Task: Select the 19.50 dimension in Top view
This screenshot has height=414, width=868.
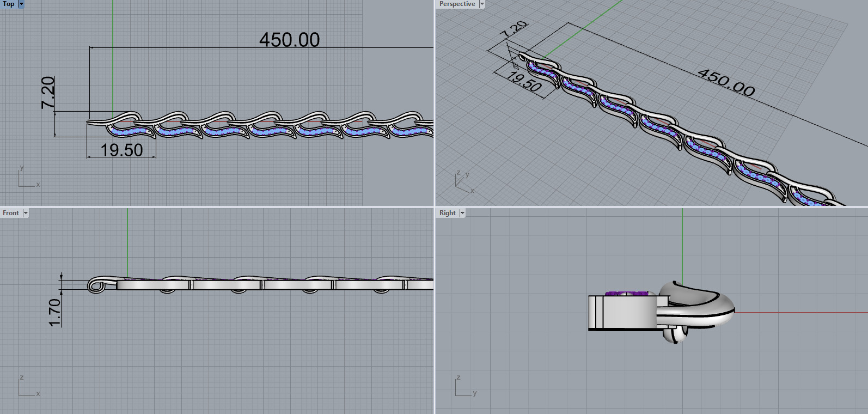Action: click(x=121, y=150)
